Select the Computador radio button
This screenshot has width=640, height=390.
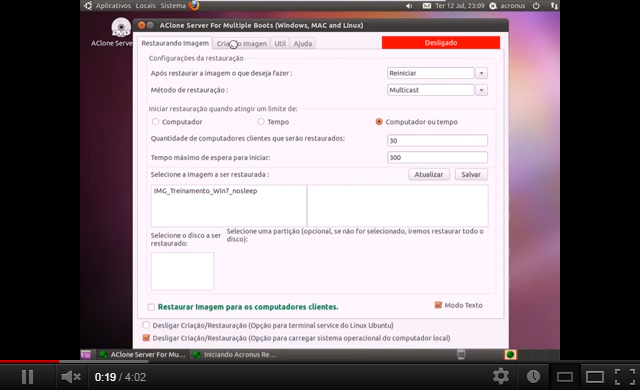coord(155,122)
